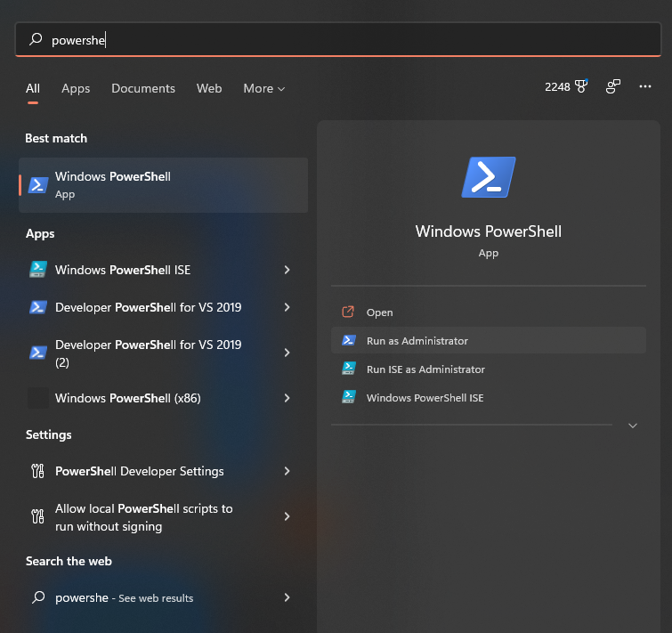Open Windows PowerShell (x86) result

coord(163,398)
